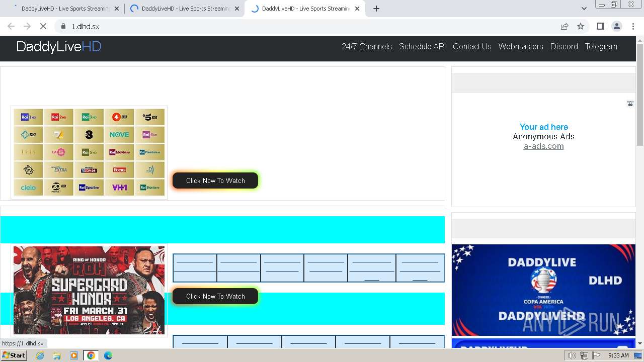The image size is (644, 362).
Task: Open Windows Media Player taskbar icon
Action: point(74,355)
